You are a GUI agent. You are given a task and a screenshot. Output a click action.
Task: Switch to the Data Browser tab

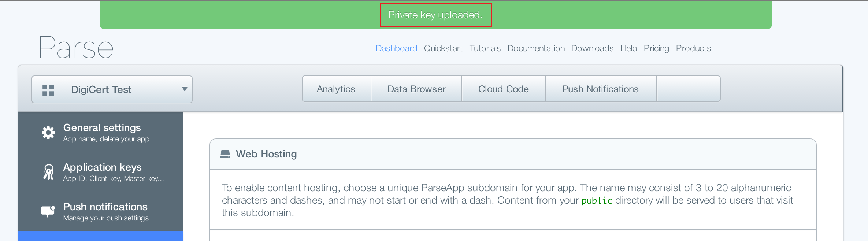(x=416, y=89)
